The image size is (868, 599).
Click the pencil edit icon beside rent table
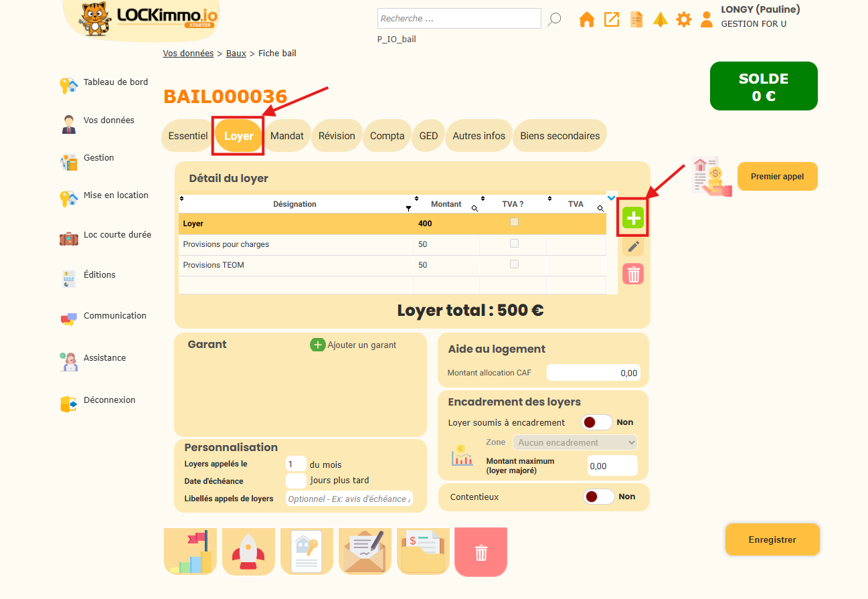[633, 246]
